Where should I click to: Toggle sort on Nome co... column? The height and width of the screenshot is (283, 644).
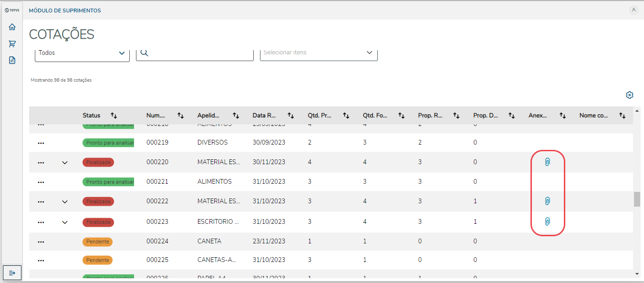coord(622,115)
